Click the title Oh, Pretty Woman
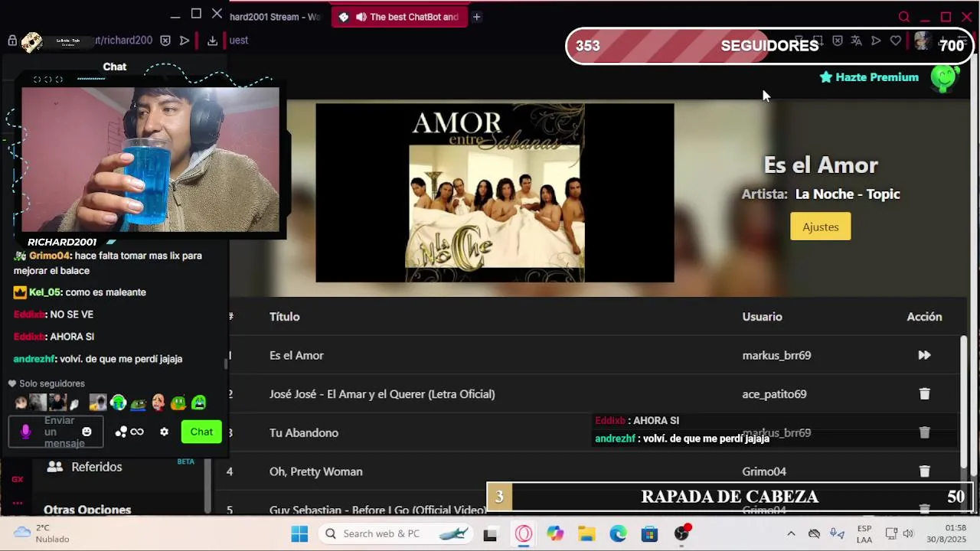This screenshot has height=551, width=980. [315, 471]
